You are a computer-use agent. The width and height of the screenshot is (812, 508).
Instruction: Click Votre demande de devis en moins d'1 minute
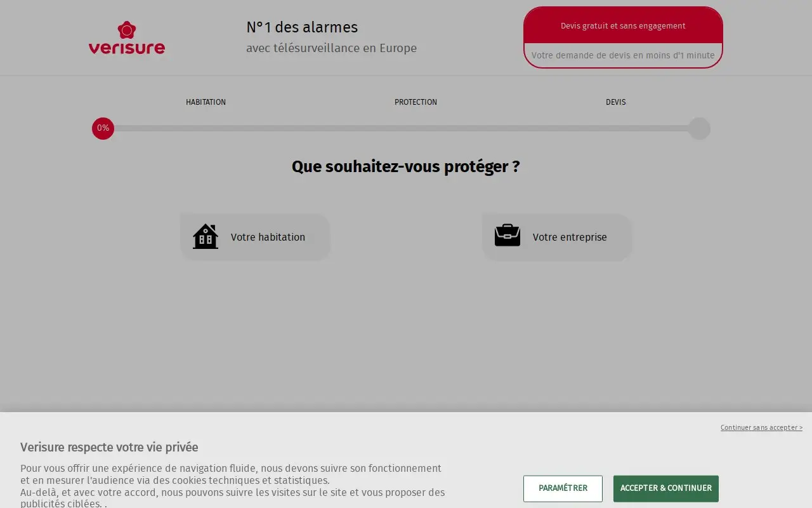(x=623, y=55)
